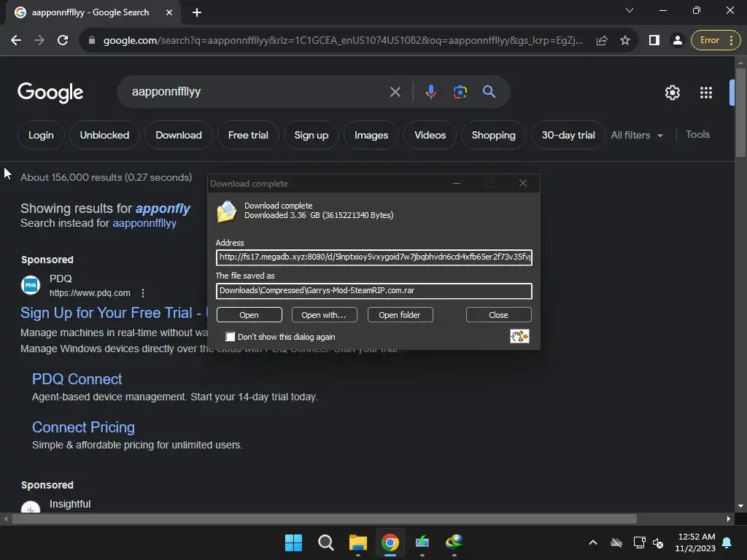Click the apponfly corrected search link
The image size is (747, 560).
tap(163, 209)
